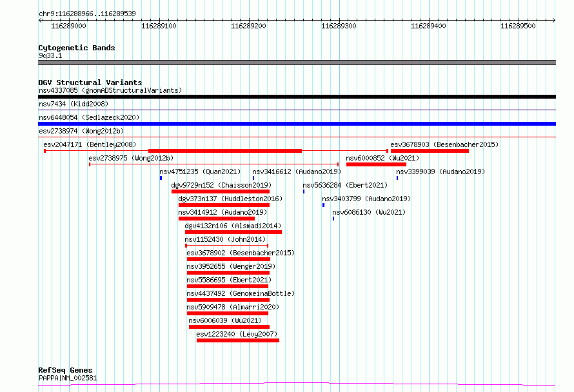The height and width of the screenshot is (392, 574).
Task: Click the RefSeq Genes track title
Action: (x=65, y=370)
